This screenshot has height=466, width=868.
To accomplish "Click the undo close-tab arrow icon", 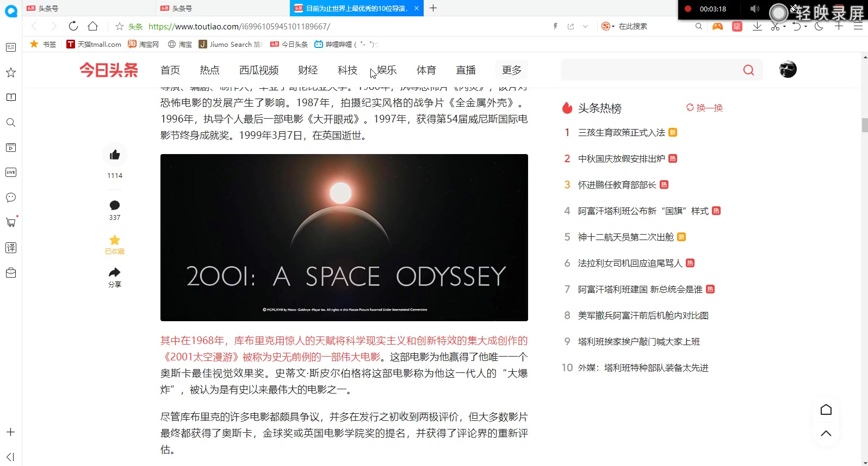I will pyautogui.click(x=796, y=26).
